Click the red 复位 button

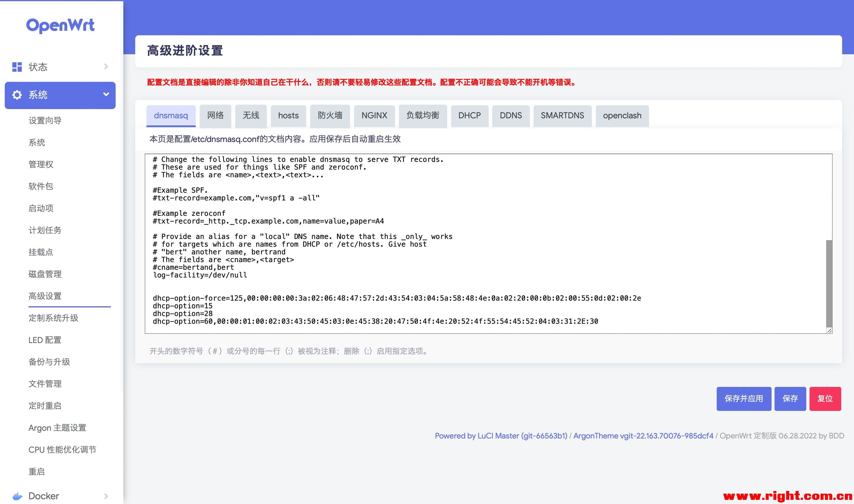click(x=825, y=399)
